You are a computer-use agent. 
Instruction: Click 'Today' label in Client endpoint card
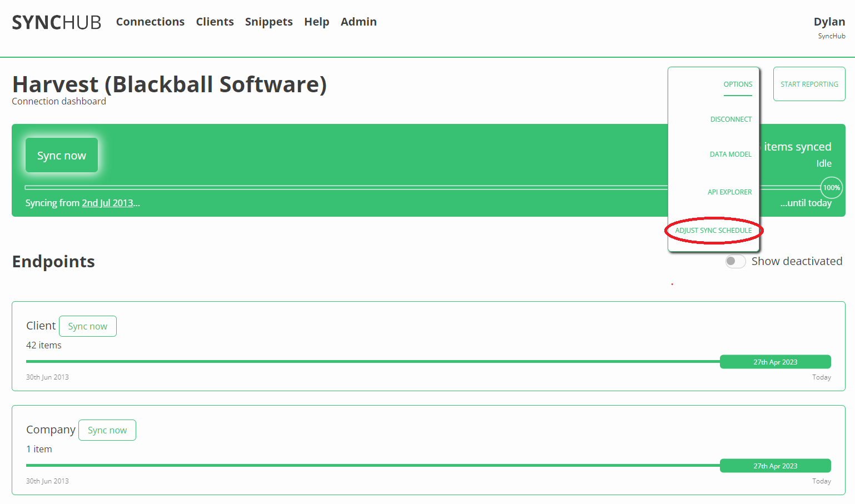click(x=822, y=377)
